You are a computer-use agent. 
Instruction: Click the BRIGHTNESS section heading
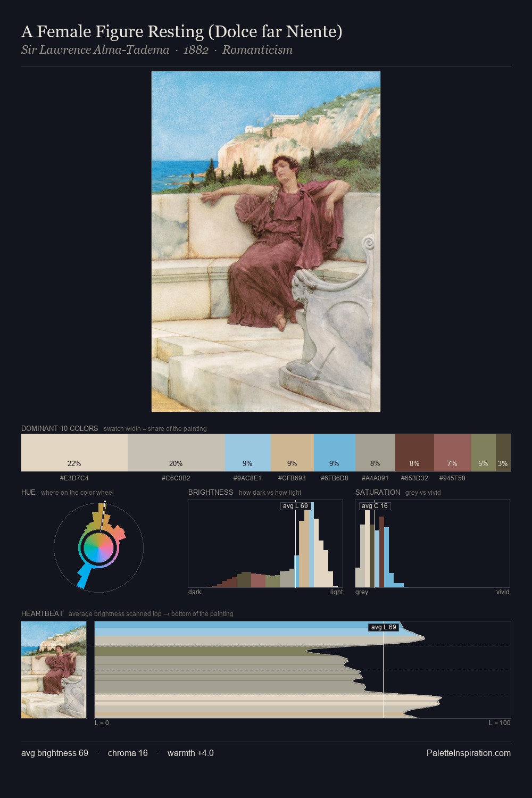click(211, 492)
